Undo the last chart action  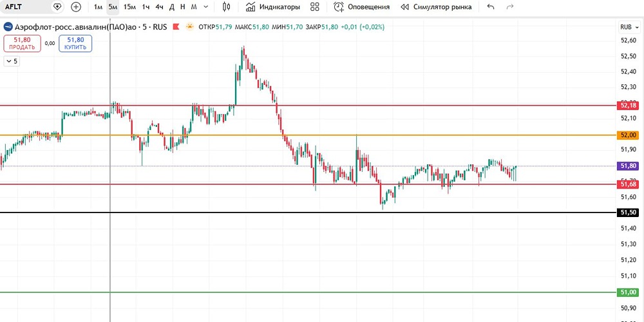[490, 7]
